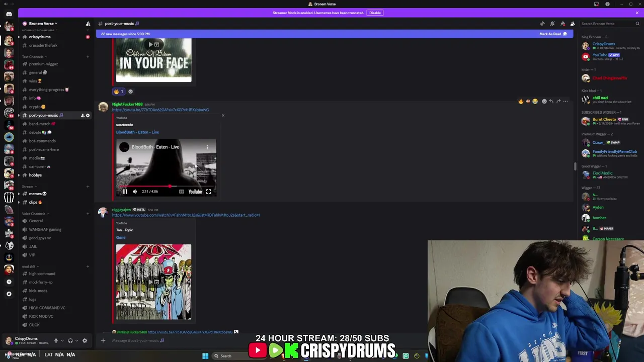Open microphone input options arrow
This screenshot has height=362, width=644.
62,341
